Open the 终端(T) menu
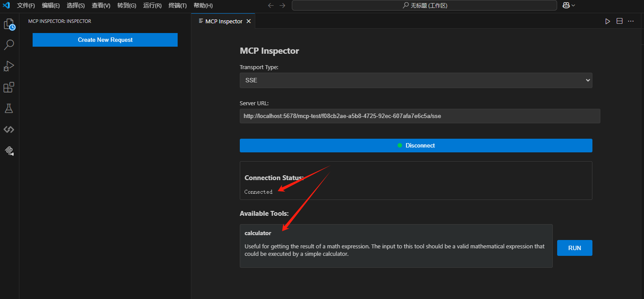This screenshot has height=299, width=644. [178, 5]
